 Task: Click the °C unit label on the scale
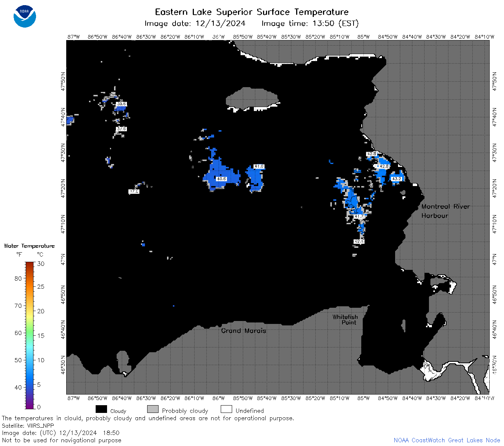(x=40, y=254)
